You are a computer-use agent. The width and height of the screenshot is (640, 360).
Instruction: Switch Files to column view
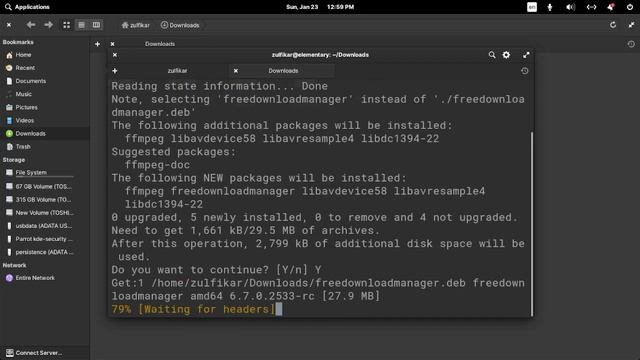point(96,25)
